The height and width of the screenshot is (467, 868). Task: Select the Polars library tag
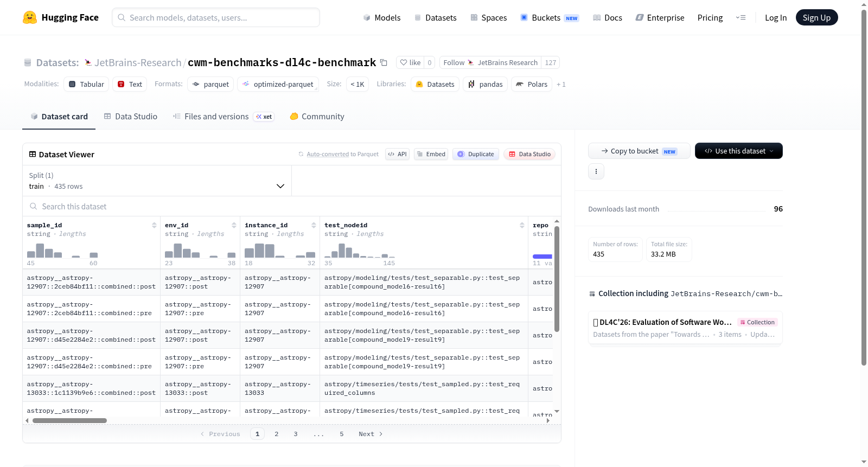(x=532, y=84)
